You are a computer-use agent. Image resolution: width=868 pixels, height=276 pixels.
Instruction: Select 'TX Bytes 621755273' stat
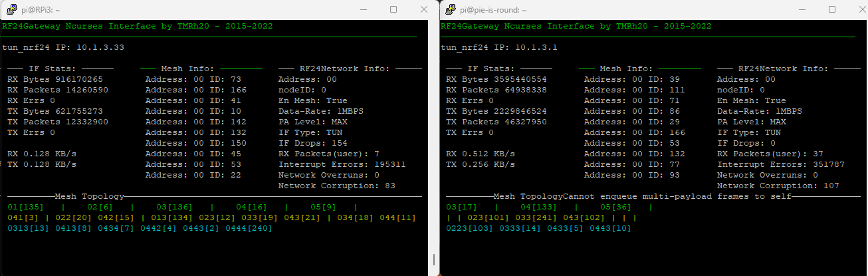point(55,111)
